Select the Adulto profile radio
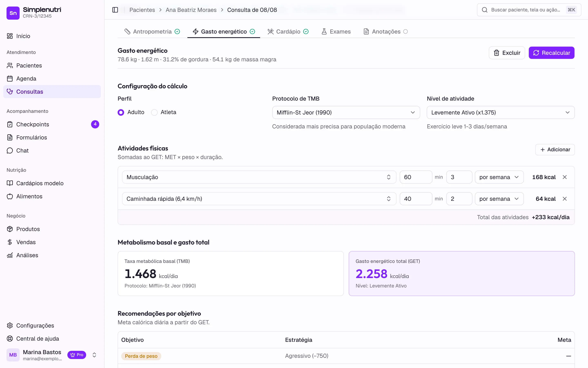588x368 pixels. coord(121,112)
